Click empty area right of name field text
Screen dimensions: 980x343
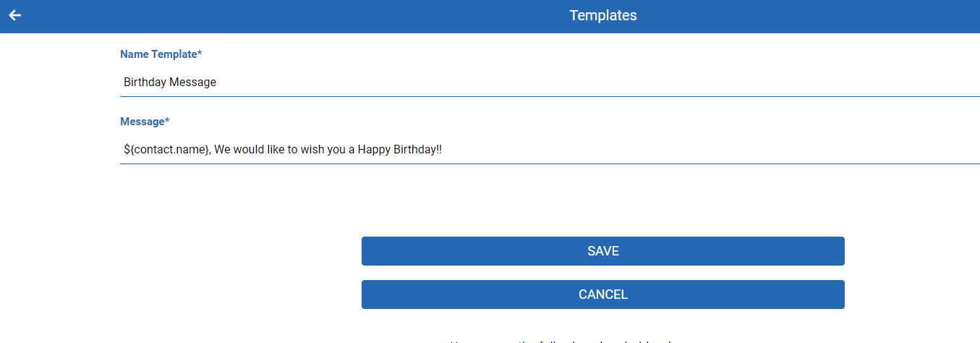(x=593, y=82)
